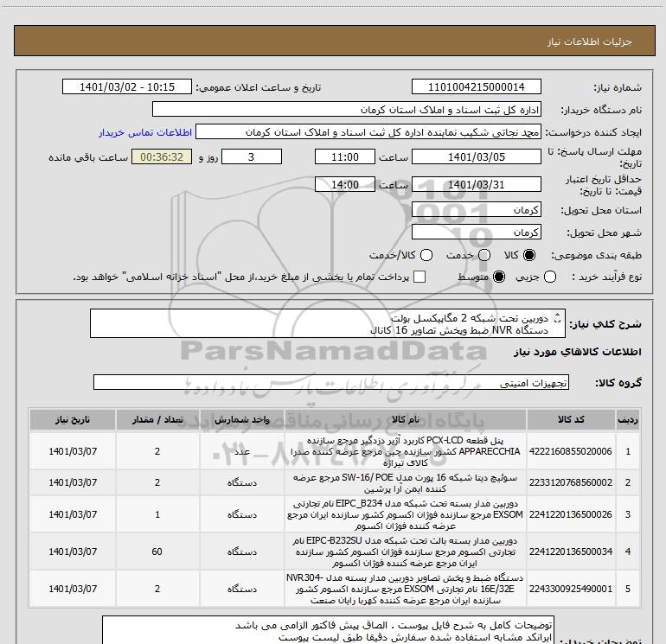The height and width of the screenshot is (644, 666).
Task: Select the کالا radio button
Action: click(529, 255)
